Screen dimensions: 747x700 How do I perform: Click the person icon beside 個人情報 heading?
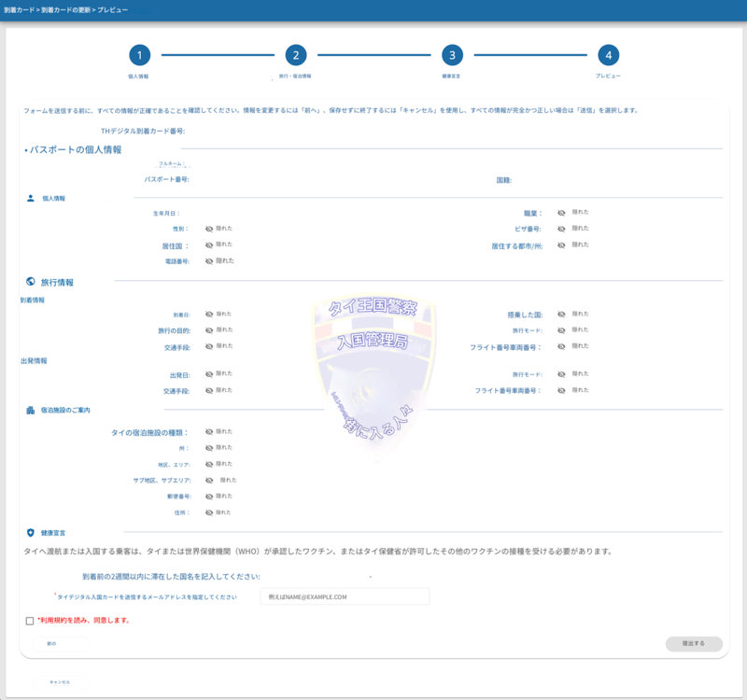31,198
